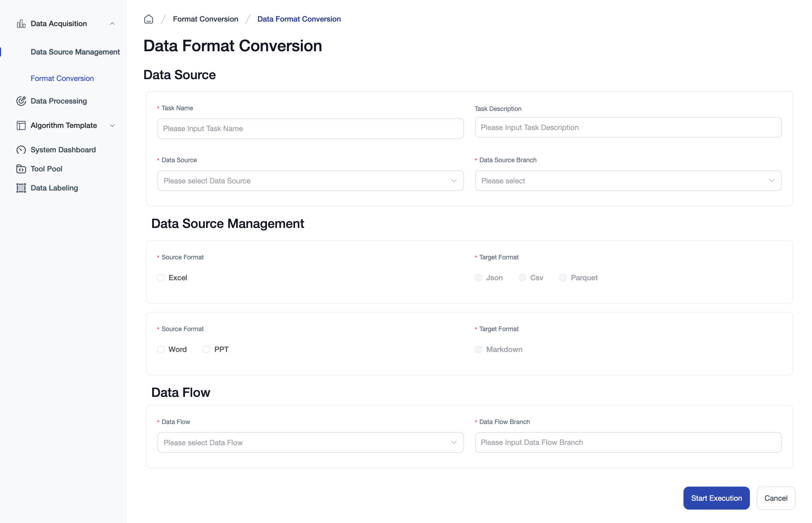Click the Cancel button
812x523 pixels.
pos(776,498)
